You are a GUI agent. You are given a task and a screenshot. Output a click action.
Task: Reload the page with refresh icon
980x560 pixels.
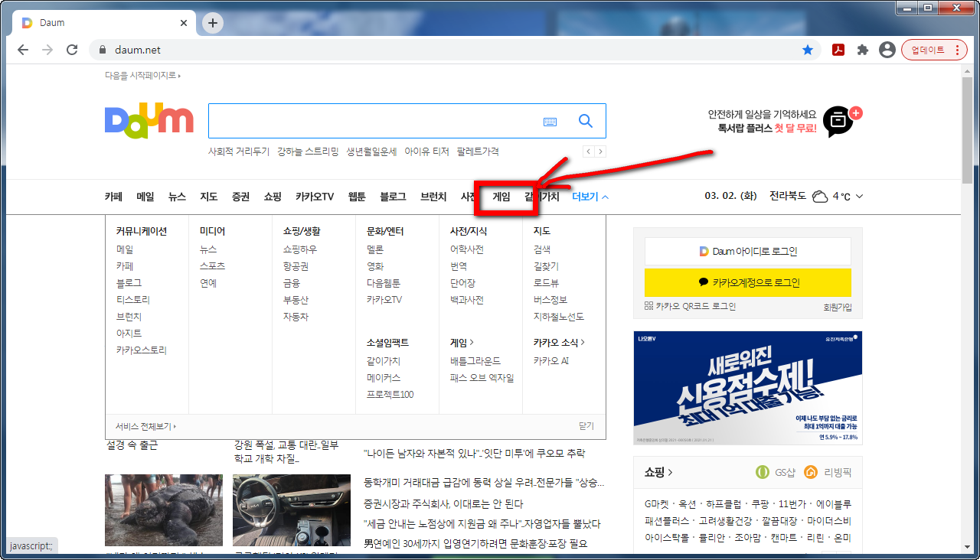coord(72,50)
